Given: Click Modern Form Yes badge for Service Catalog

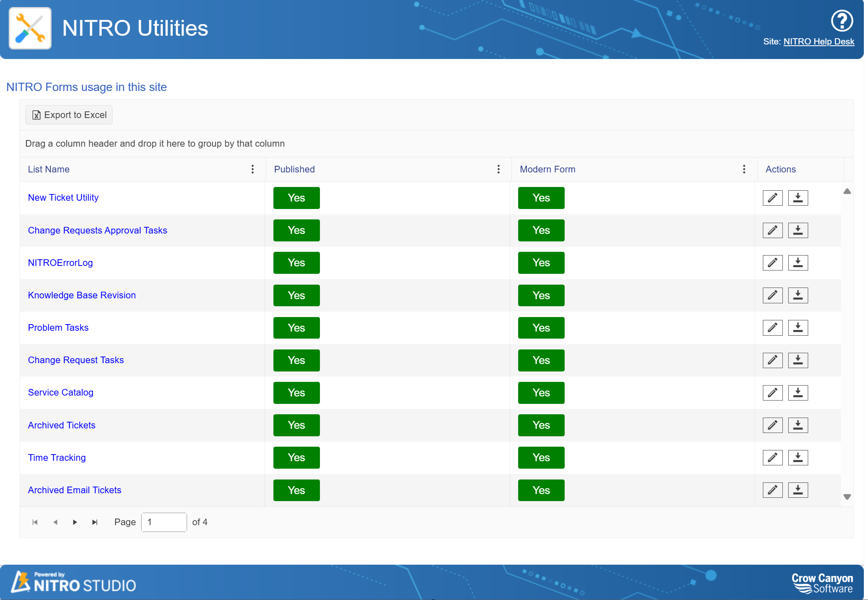Looking at the screenshot, I should tap(541, 393).
